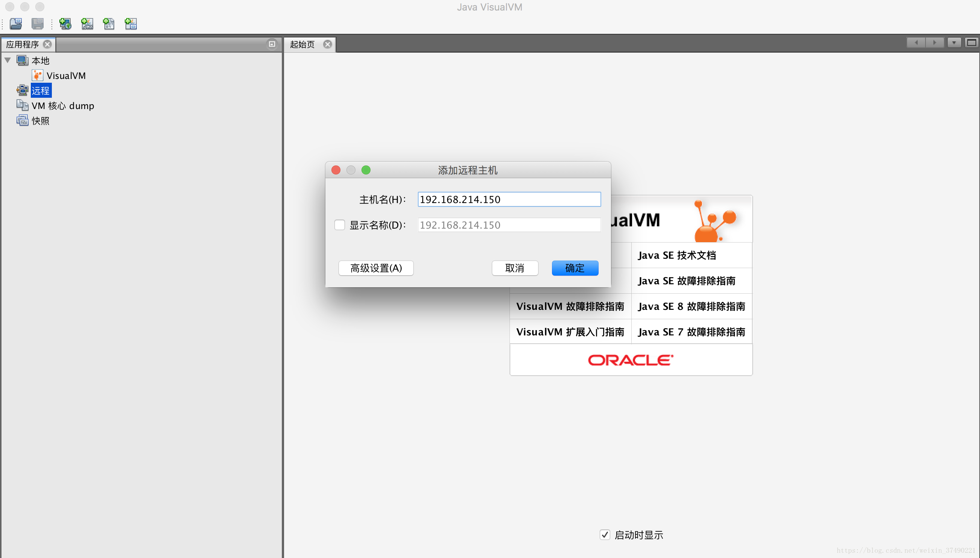Image resolution: width=980 pixels, height=558 pixels.
Task: Click the ORACLE logo
Action: tap(631, 360)
